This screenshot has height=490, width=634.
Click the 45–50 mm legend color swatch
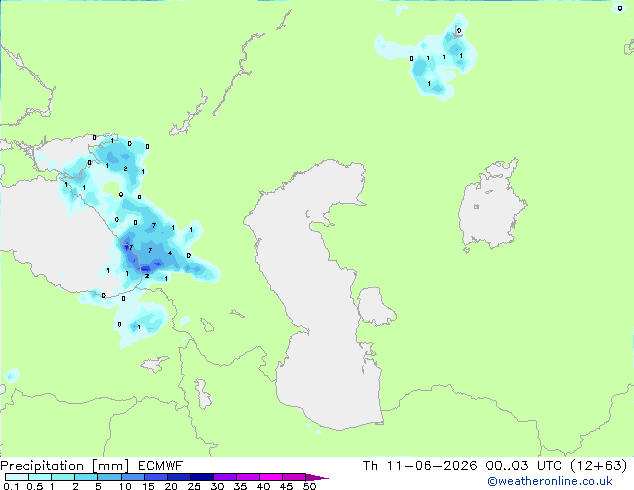(x=294, y=477)
